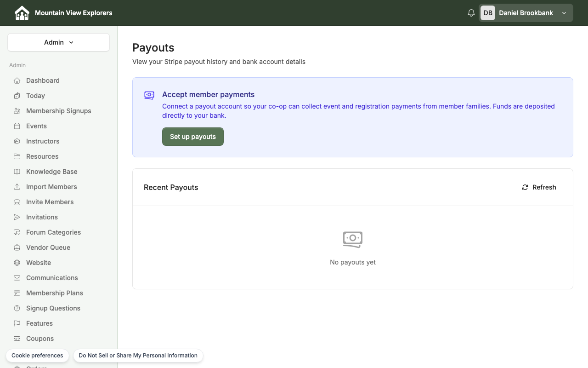This screenshot has width=588, height=368.
Task: Click the Knowledge Base book icon
Action: pyautogui.click(x=17, y=172)
